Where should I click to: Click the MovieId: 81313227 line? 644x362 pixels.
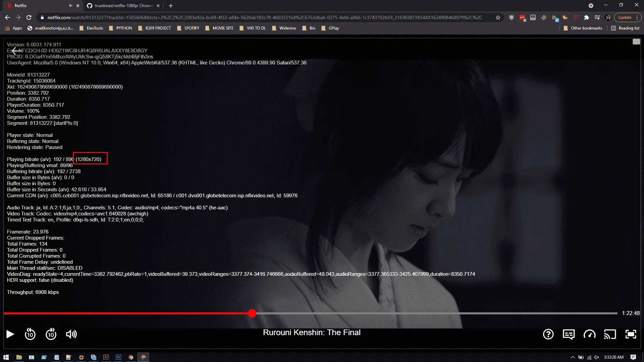[28, 75]
